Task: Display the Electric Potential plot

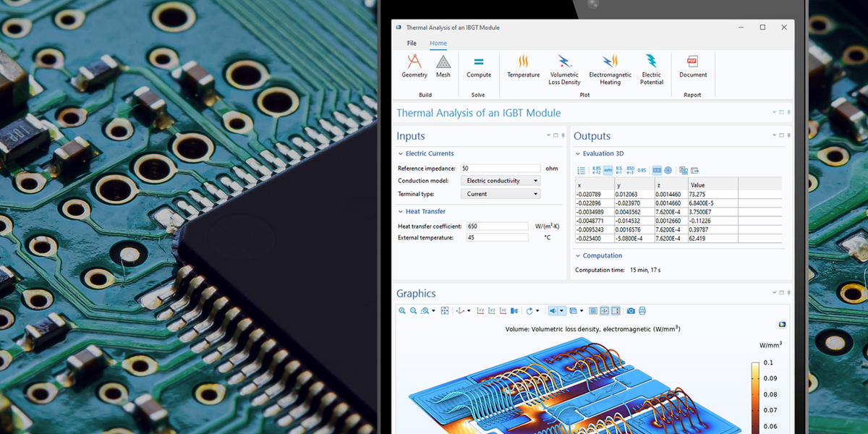Action: click(x=651, y=68)
